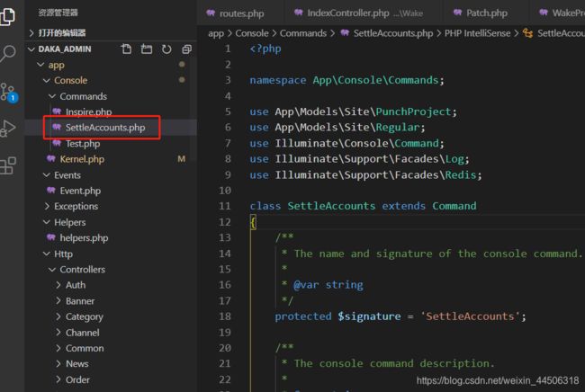Click 'SettleAccounts.php' in the breadcrumb
Screen dimensions: 585x392
393,33
